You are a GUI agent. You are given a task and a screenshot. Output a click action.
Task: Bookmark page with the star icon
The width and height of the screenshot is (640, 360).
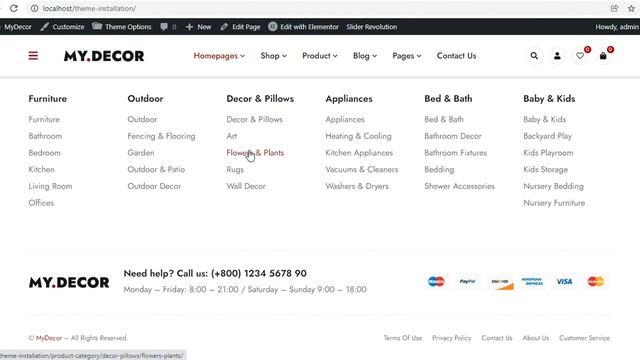[631, 8]
